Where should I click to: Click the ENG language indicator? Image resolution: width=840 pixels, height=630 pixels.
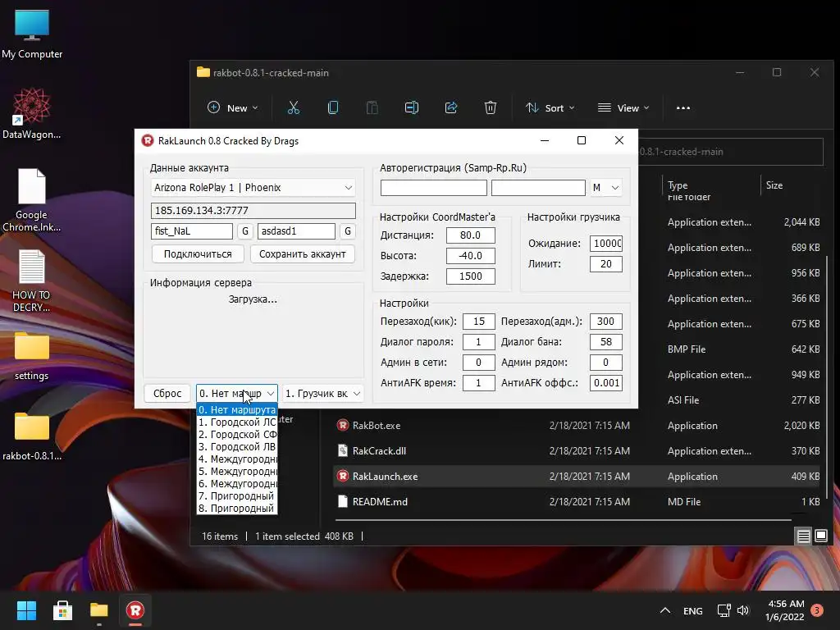(x=692, y=610)
